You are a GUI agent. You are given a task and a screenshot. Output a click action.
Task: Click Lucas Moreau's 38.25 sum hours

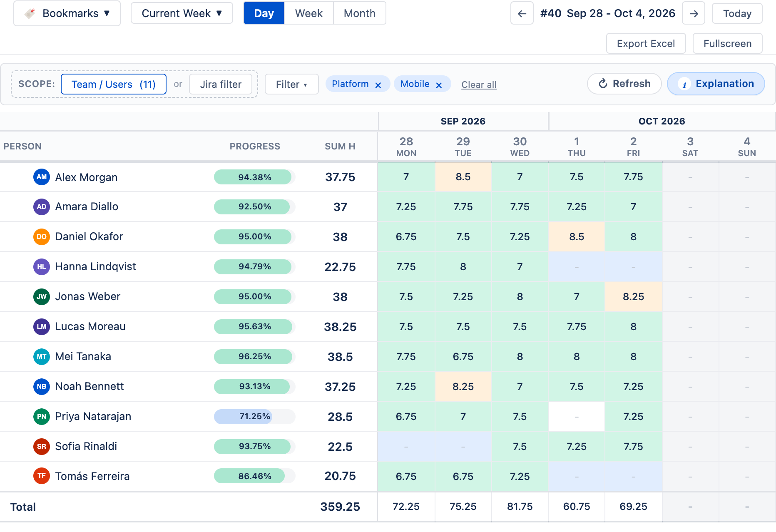click(x=340, y=327)
